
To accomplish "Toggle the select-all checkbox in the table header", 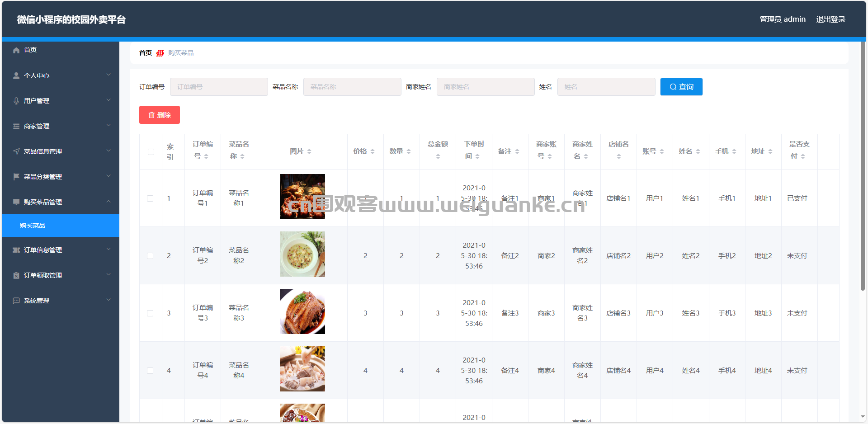I will pos(151,152).
